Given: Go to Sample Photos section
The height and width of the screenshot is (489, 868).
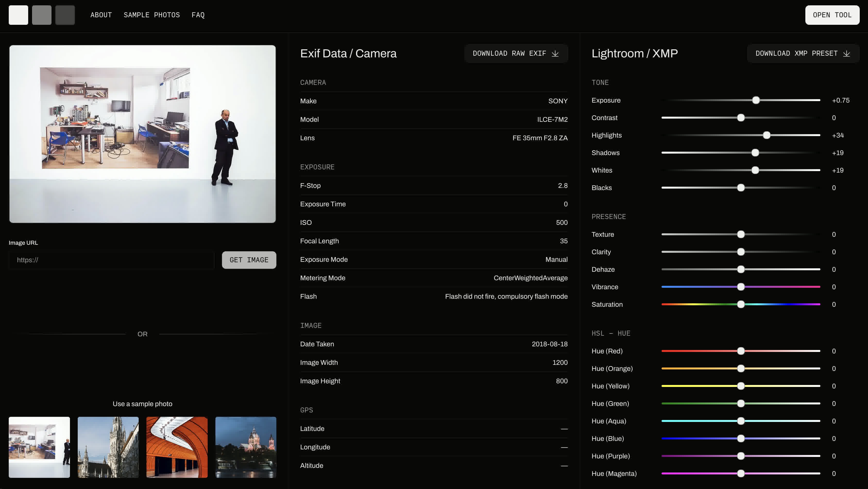Looking at the screenshot, I should click(152, 15).
